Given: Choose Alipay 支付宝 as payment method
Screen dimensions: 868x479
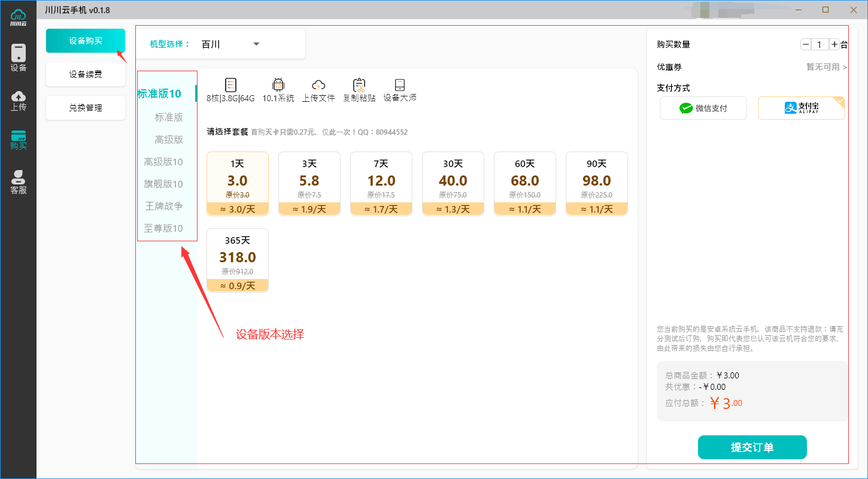Looking at the screenshot, I should tap(801, 108).
